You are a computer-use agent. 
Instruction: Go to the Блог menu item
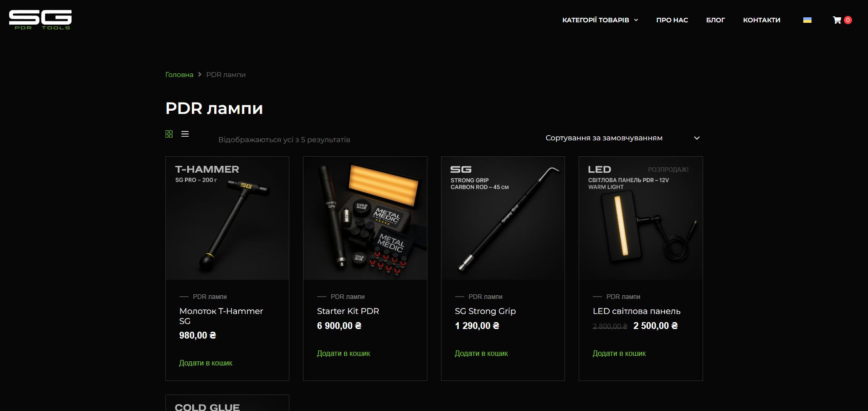coord(715,20)
